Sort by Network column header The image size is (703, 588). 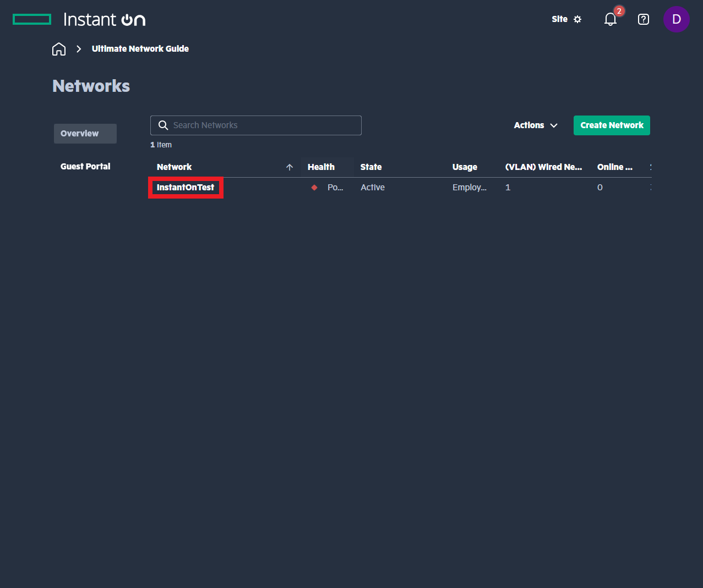click(175, 167)
